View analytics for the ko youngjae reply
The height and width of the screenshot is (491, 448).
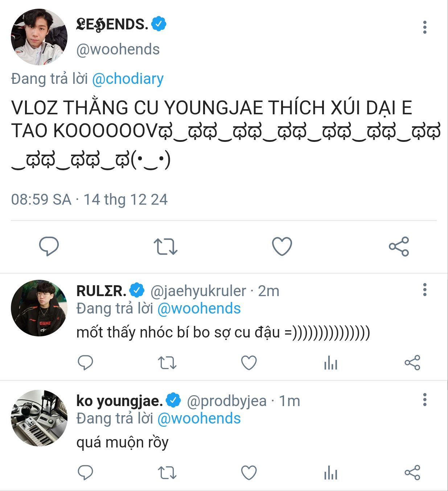point(330,472)
